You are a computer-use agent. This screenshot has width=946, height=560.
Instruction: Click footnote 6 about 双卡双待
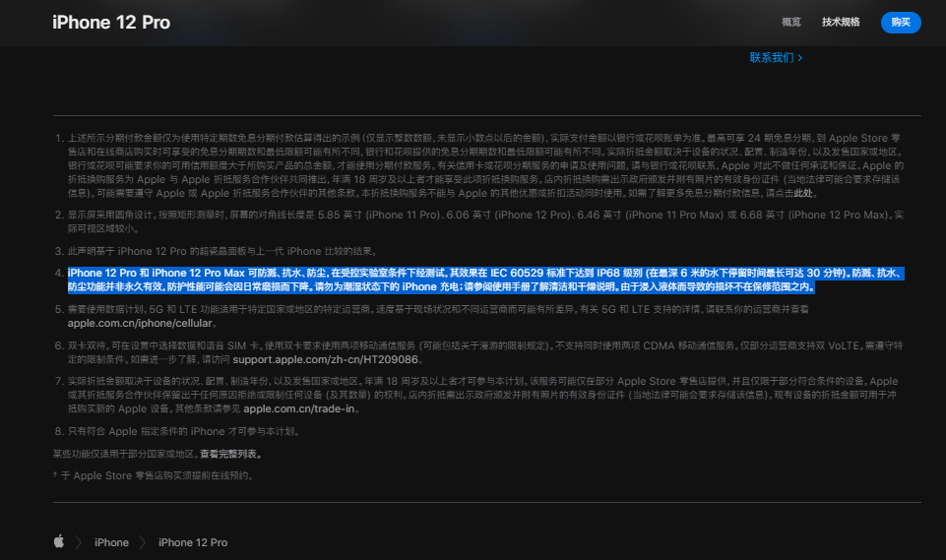pyautogui.click(x=485, y=352)
